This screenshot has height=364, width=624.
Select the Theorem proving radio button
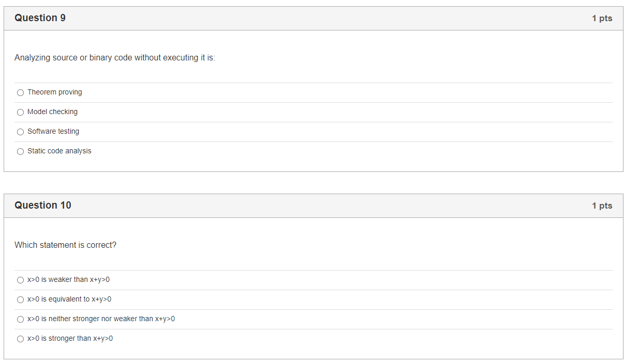pos(21,93)
